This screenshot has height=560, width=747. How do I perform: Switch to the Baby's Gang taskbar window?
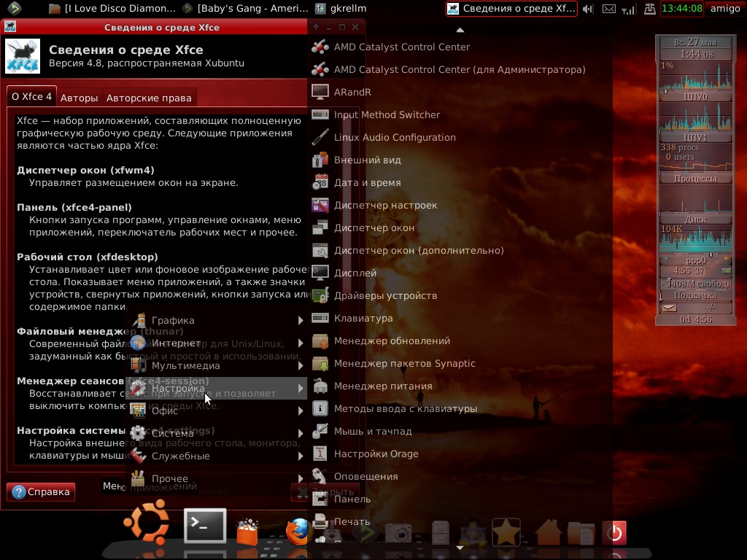(247, 8)
